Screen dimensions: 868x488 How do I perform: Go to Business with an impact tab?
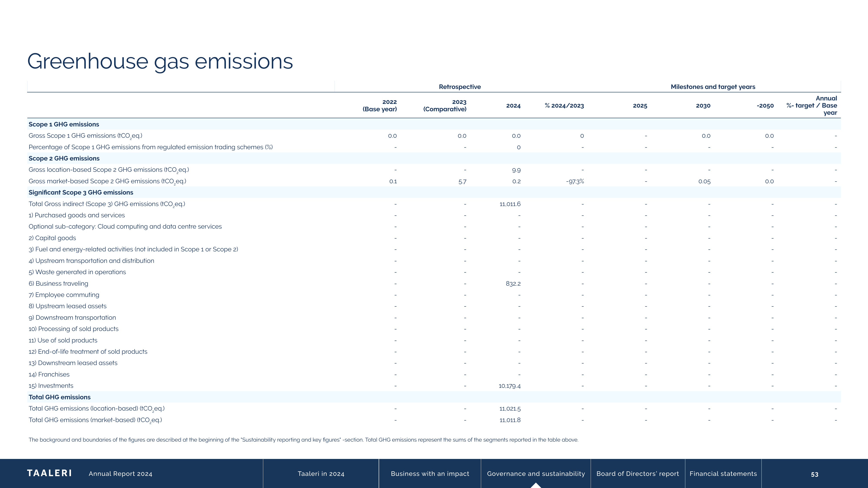point(430,473)
